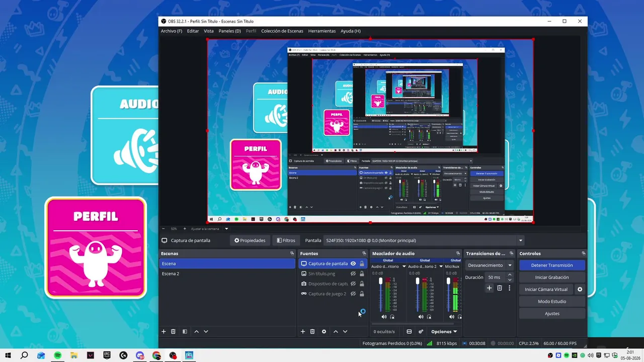This screenshot has height=362, width=644.
Task: Open the Vista menu
Action: coord(209,31)
